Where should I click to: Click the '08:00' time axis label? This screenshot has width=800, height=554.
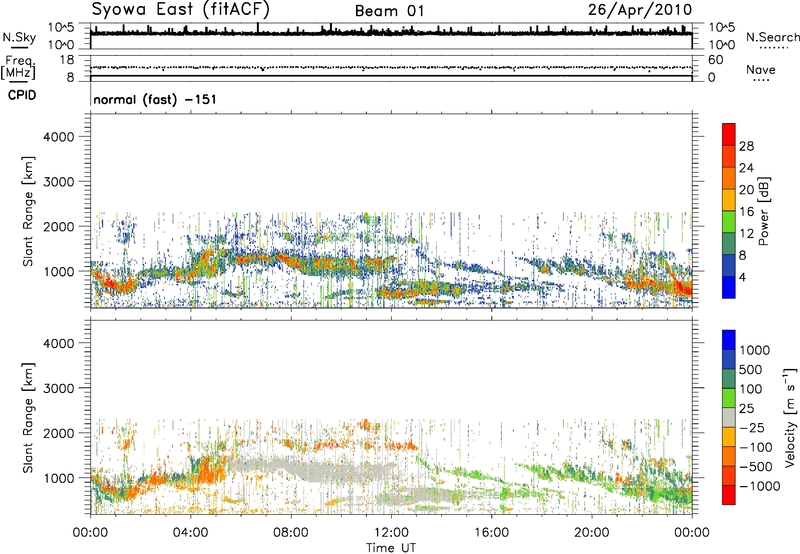pos(291,533)
